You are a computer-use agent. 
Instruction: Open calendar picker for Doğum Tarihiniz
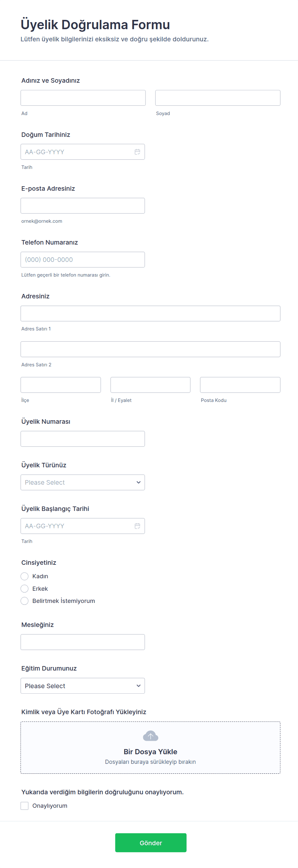pos(137,152)
